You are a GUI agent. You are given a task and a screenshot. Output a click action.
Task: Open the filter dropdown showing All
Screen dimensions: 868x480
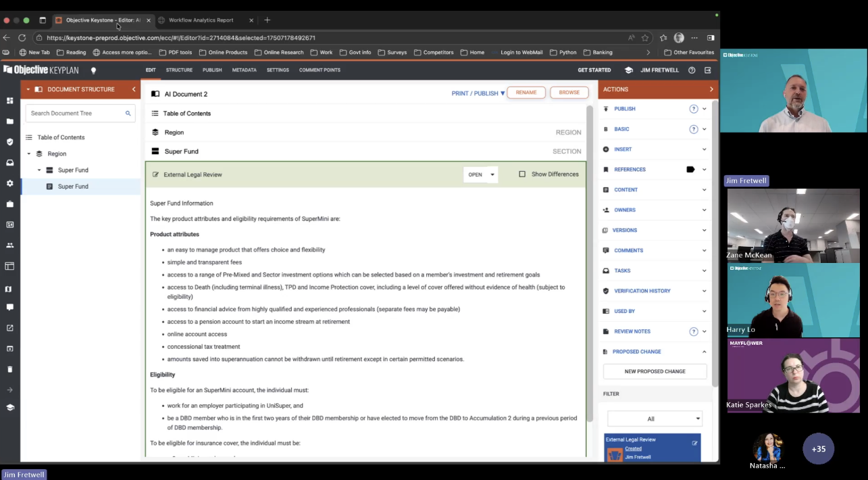coord(654,418)
